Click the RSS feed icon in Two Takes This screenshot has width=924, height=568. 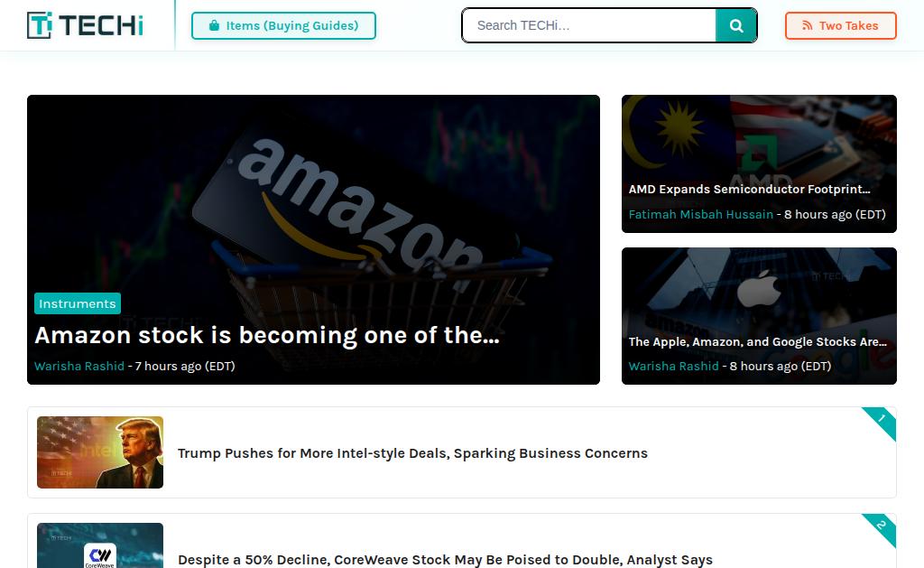click(x=808, y=25)
